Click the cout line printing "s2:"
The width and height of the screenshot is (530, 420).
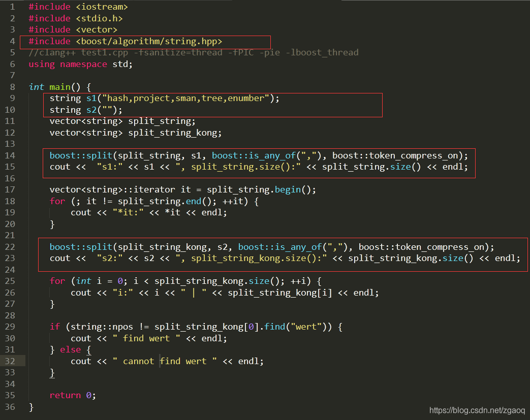click(285, 259)
